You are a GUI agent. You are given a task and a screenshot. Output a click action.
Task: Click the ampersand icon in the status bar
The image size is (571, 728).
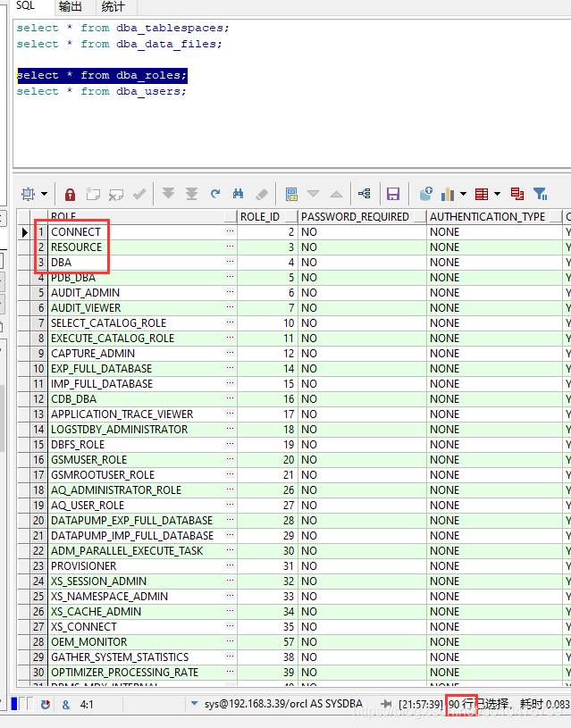66,705
